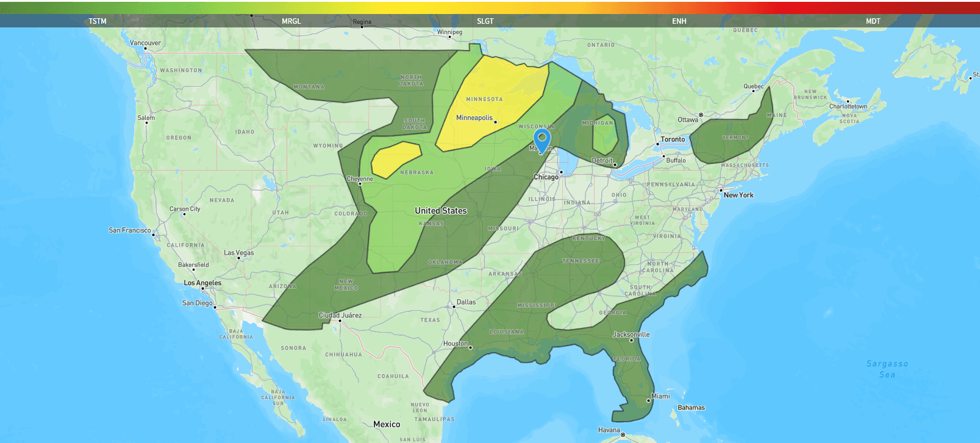Viewport: 980px width, 443px height.
Task: Click the San Diego city label
Action: [x=198, y=303]
